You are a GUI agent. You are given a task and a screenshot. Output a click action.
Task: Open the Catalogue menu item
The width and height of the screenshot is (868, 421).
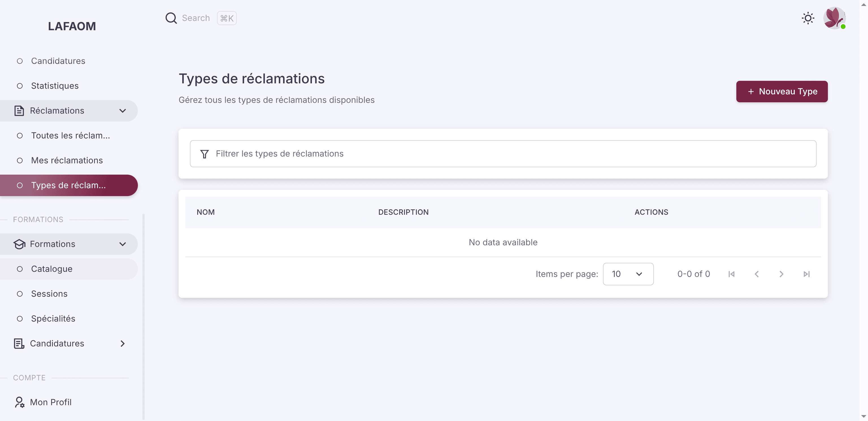(x=69, y=269)
